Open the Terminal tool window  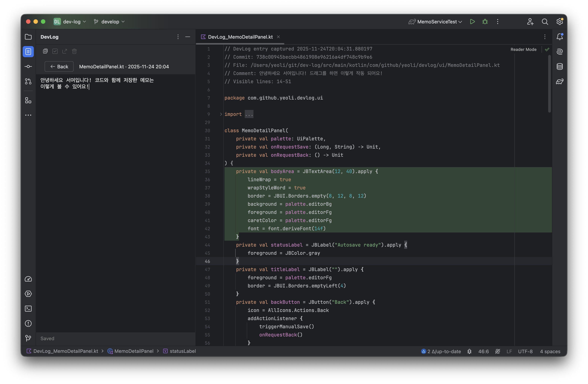(28, 309)
